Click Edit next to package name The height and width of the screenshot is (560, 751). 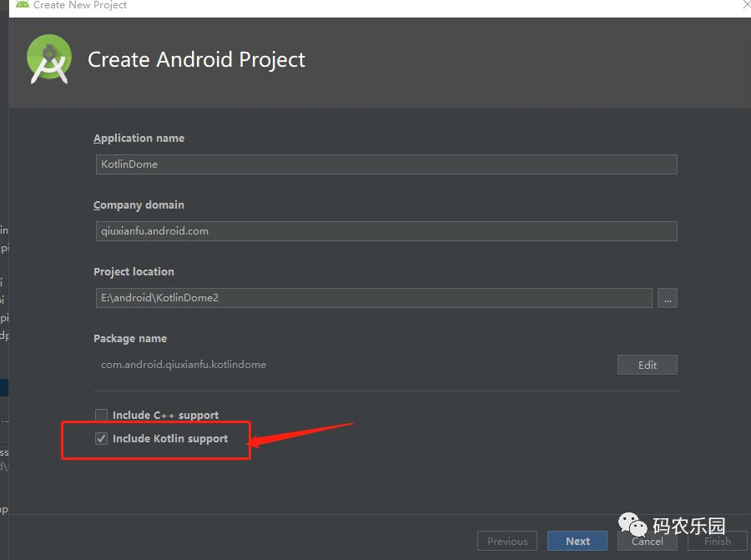pos(647,365)
